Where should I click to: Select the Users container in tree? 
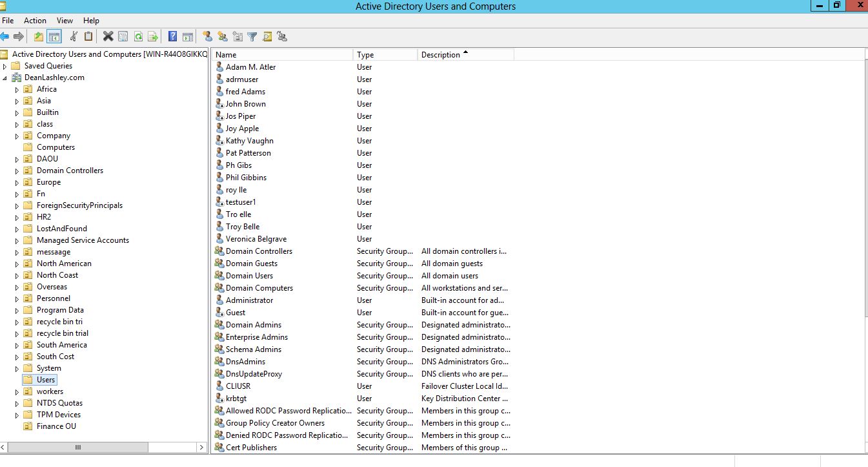(46, 380)
